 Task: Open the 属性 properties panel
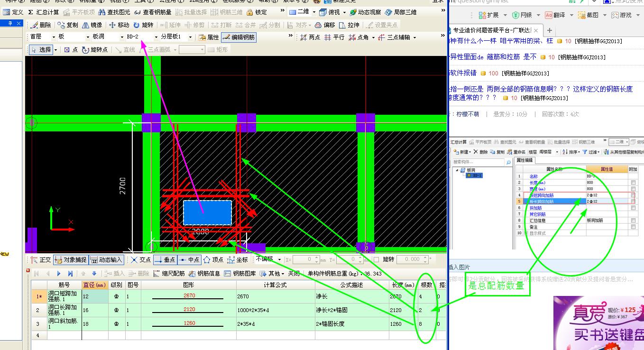coord(209,37)
